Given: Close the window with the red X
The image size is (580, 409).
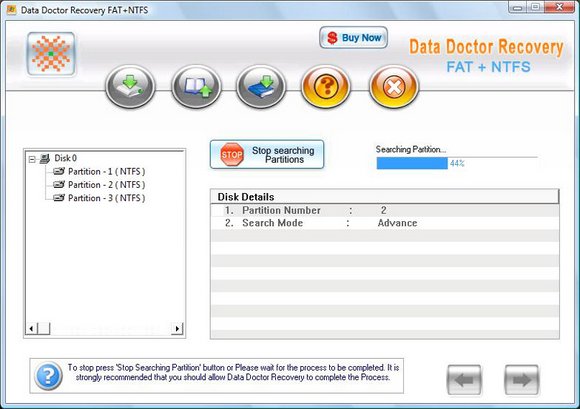Looking at the screenshot, I should [x=559, y=7].
